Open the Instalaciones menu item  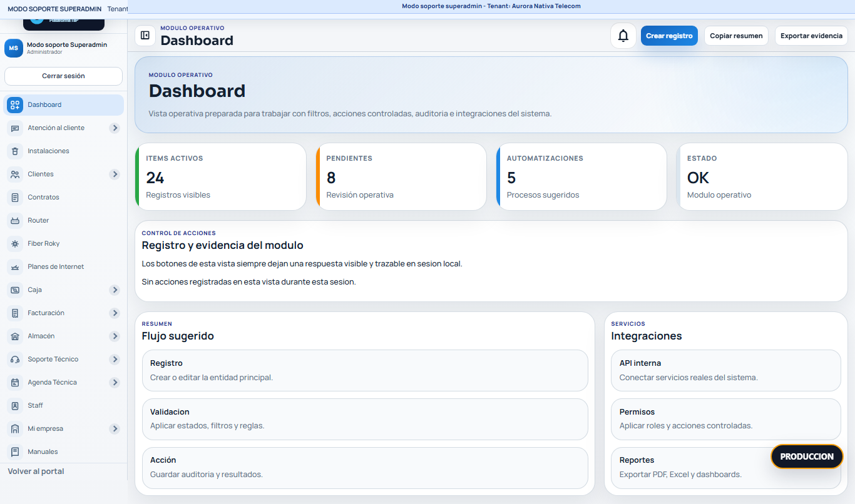[x=63, y=151]
